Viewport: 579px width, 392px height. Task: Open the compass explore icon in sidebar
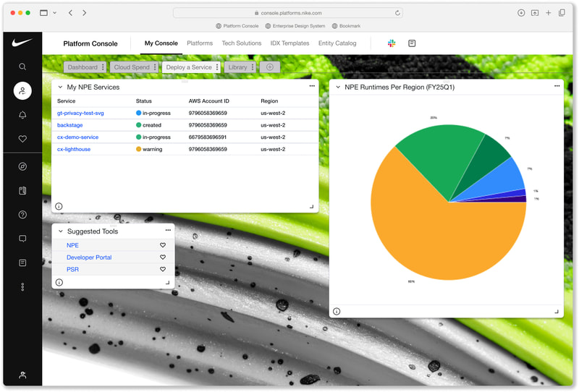22,166
